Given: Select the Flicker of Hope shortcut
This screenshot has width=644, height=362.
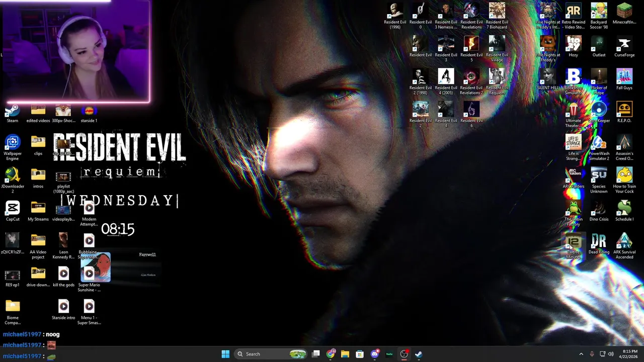Looking at the screenshot, I should 599,82.
